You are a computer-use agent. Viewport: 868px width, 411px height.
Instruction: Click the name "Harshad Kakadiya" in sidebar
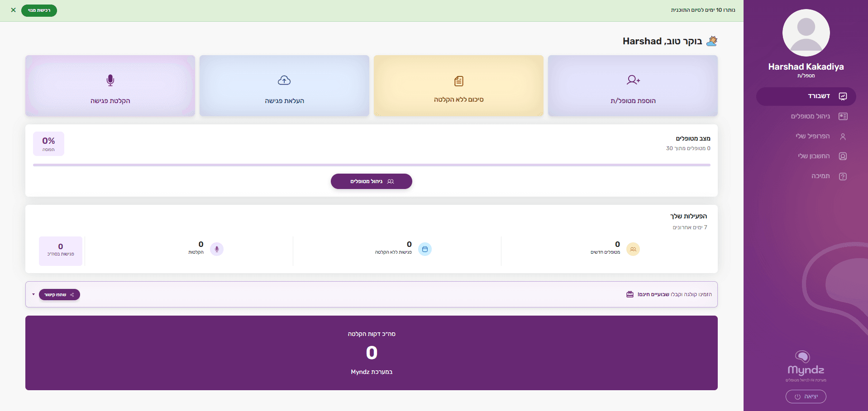806,66
